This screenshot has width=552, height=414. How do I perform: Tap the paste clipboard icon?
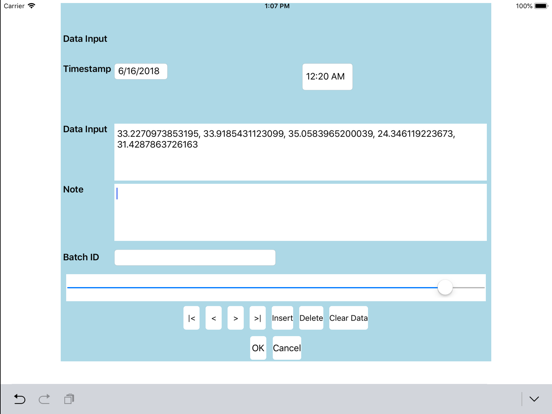click(69, 399)
